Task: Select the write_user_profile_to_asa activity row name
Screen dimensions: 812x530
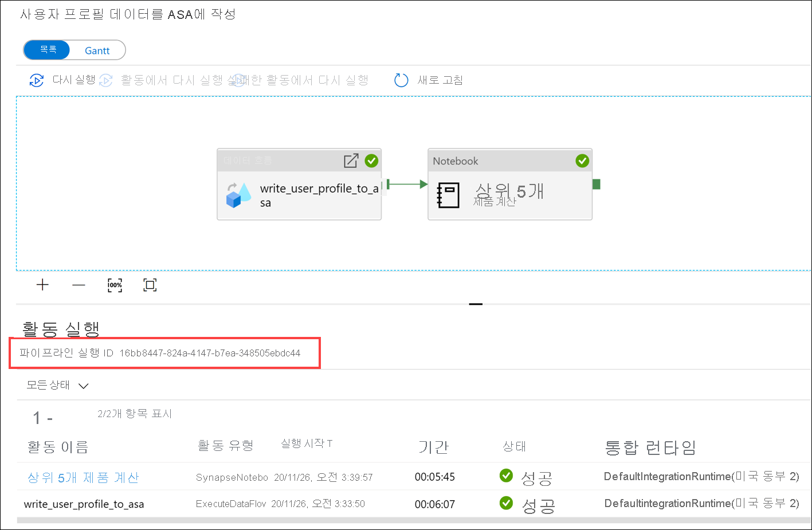Action: coord(84,504)
